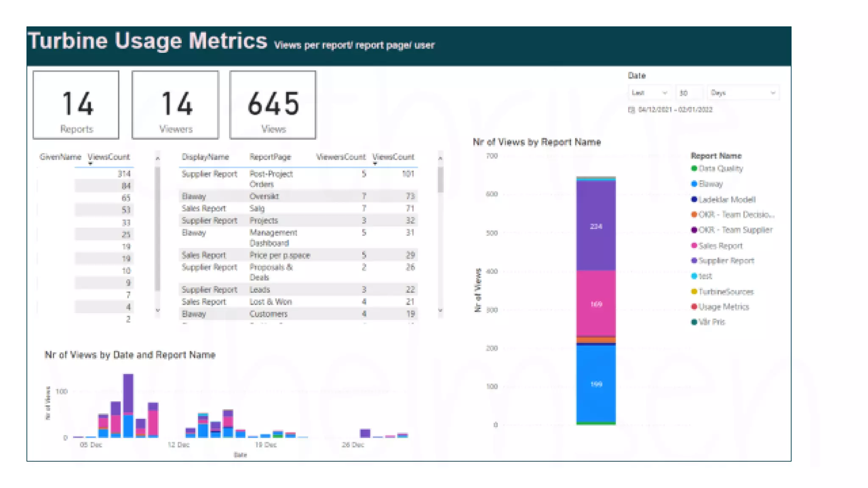
Task: Toggle the Elaway legend item
Action: pyautogui.click(x=711, y=184)
